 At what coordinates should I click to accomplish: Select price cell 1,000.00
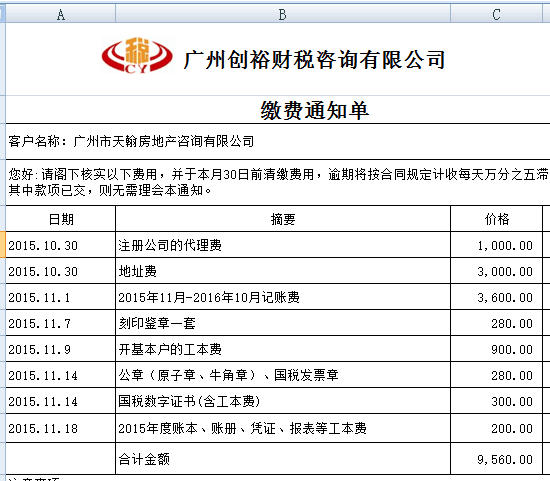pos(496,245)
